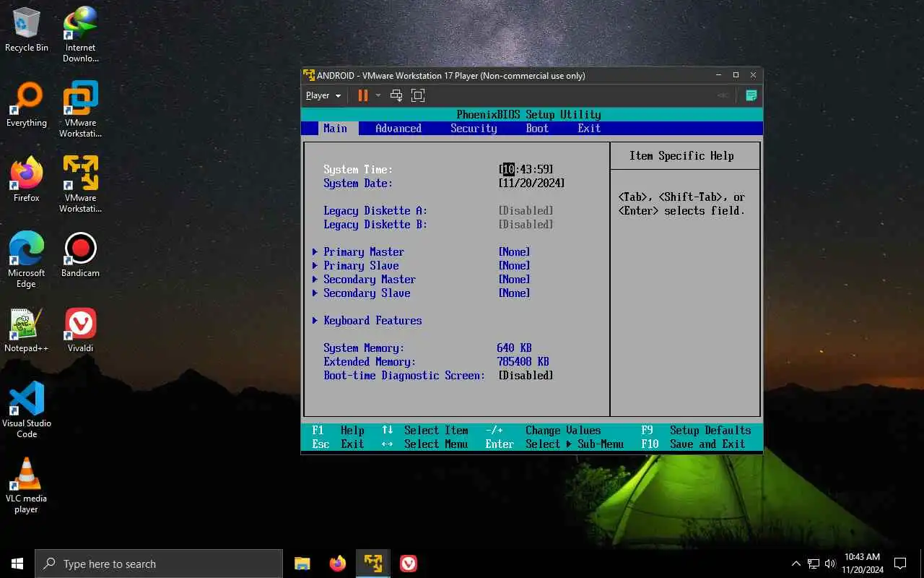Select Internet Download Manager desktop icon
The width and height of the screenshot is (924, 578).
pos(80,35)
